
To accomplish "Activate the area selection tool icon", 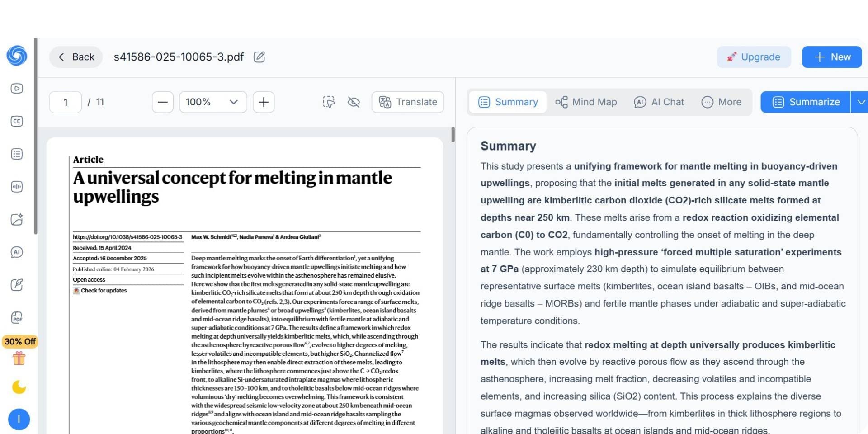I will [x=329, y=102].
